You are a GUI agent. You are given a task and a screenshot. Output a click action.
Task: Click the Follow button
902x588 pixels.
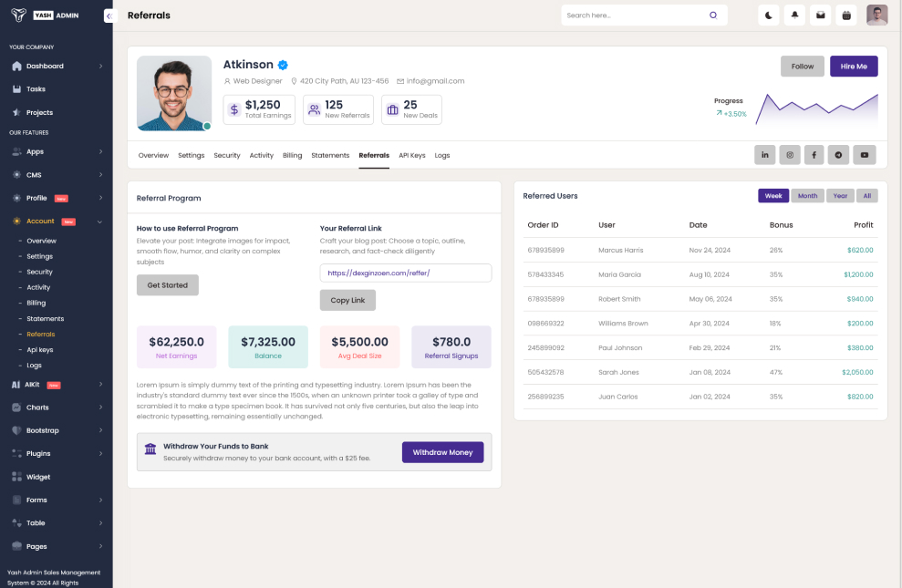(802, 67)
